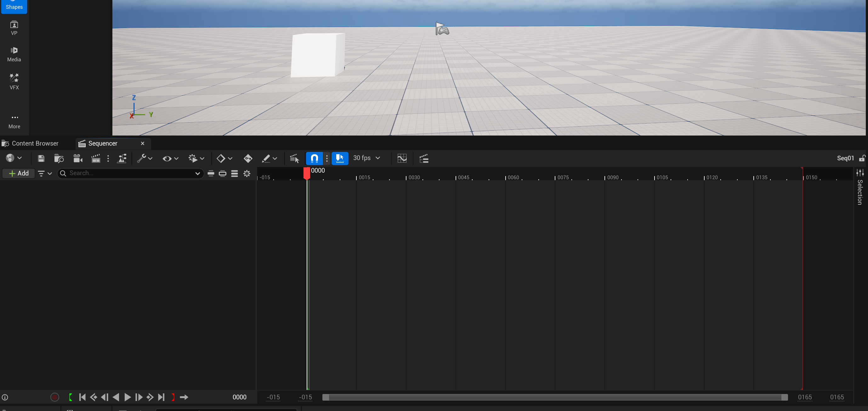Create a new camera in Sequencer
This screenshot has height=411, width=868.
(78, 158)
